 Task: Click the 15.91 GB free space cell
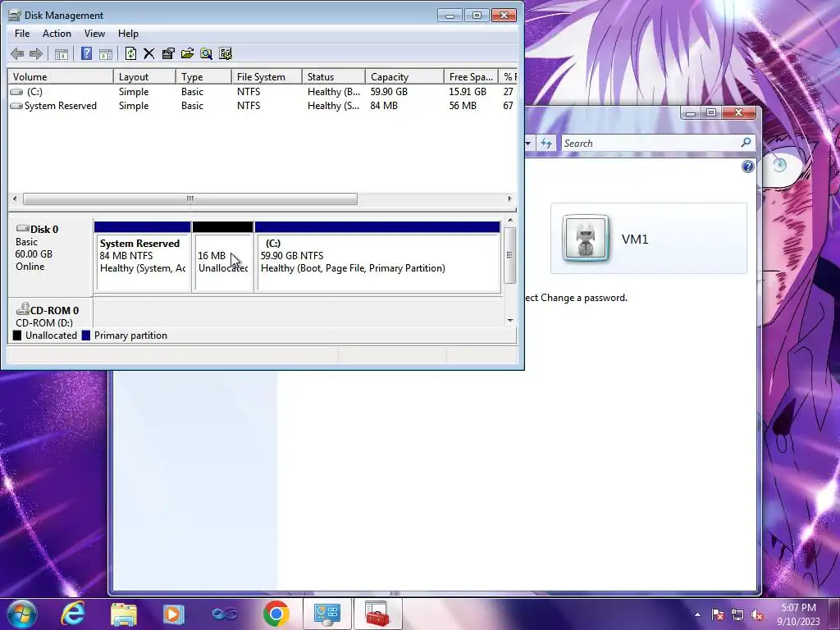(468, 92)
